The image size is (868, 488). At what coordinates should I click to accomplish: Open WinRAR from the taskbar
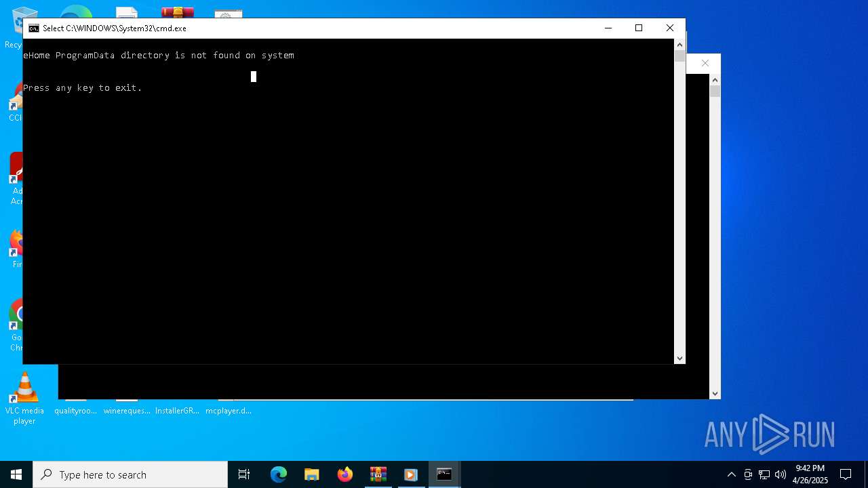(x=378, y=474)
